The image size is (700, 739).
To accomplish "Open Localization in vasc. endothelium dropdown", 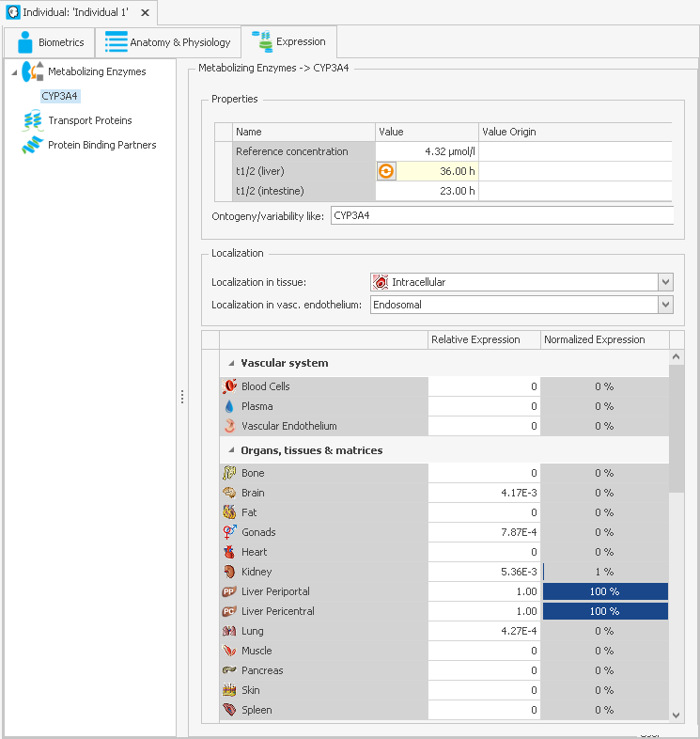I will pos(665,305).
